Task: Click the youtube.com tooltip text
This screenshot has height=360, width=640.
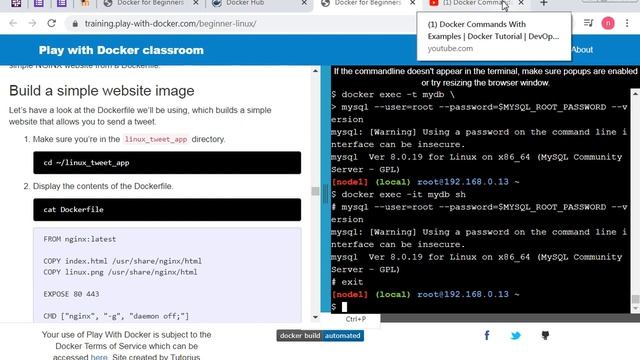Action: coord(450,48)
